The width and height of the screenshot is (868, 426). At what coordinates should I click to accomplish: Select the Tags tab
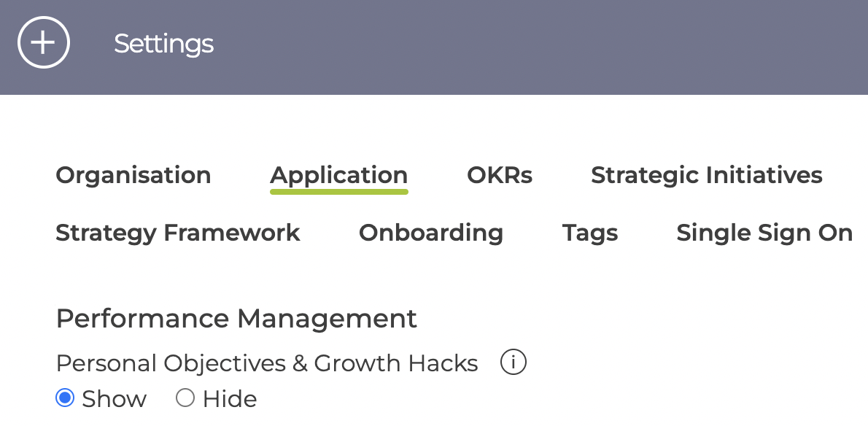(589, 233)
